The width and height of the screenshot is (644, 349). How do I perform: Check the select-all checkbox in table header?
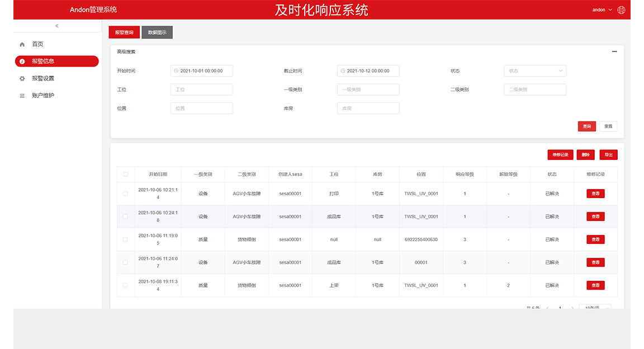[126, 174]
